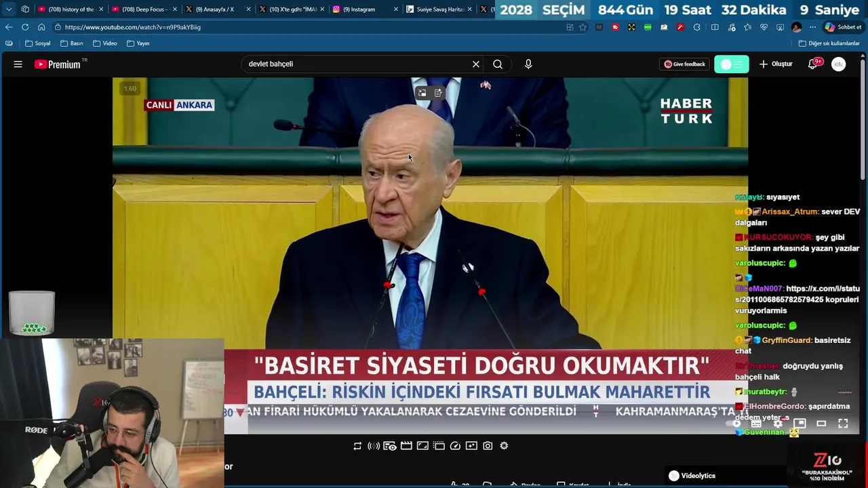Open the gear icon in the toolbar under the video
Viewport: 868px width, 488px height.
tap(504, 446)
